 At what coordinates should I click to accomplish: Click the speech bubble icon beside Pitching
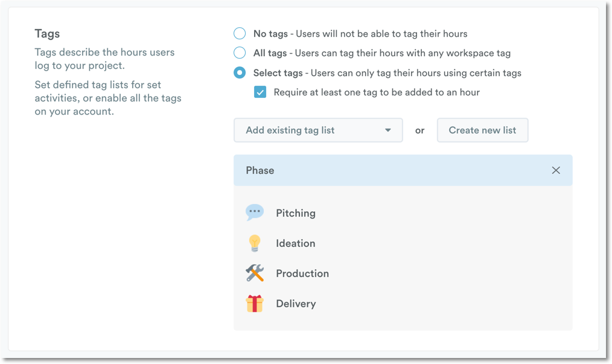(x=255, y=212)
